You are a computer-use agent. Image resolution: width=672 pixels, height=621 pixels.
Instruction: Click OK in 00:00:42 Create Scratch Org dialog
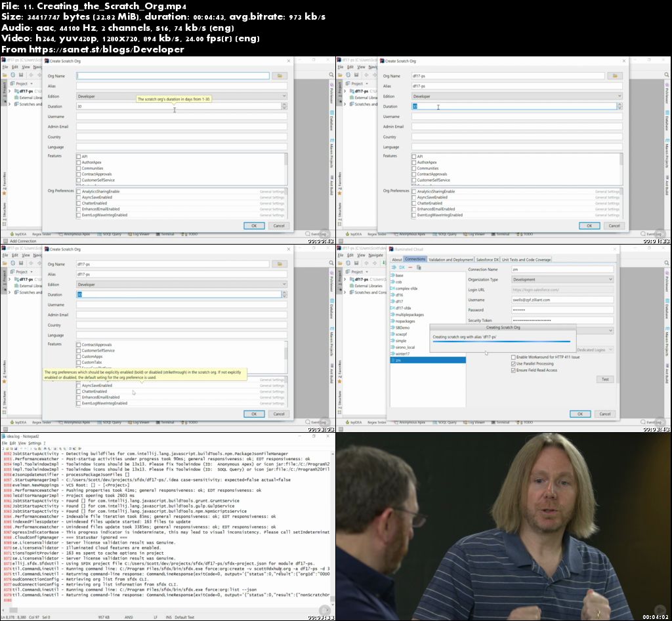tap(254, 226)
